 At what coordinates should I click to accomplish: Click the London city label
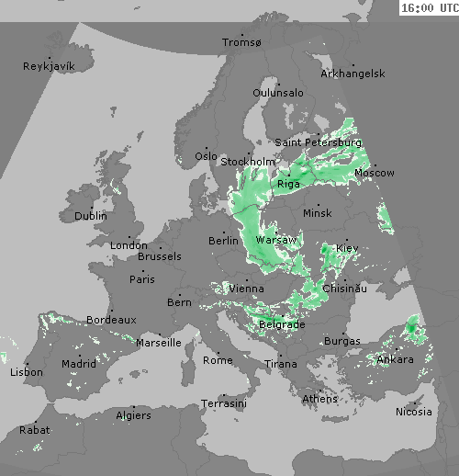[129, 245]
